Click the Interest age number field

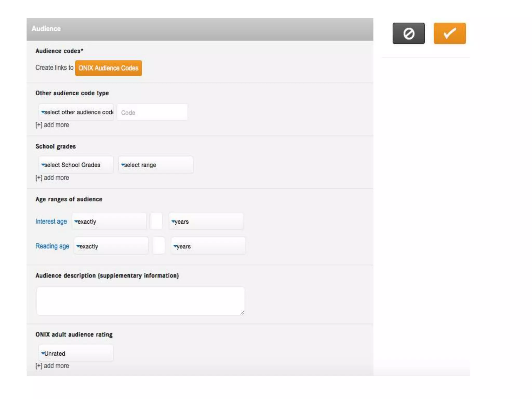click(x=156, y=221)
